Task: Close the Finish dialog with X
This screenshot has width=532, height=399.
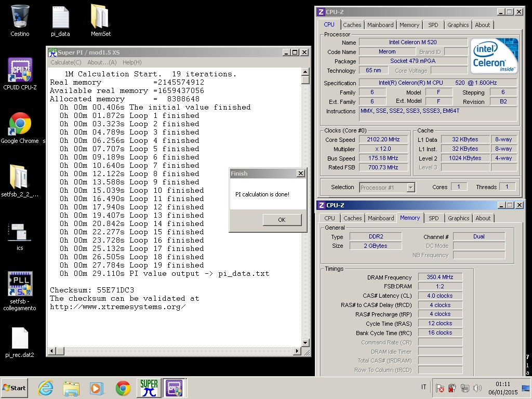Action: 301,174
